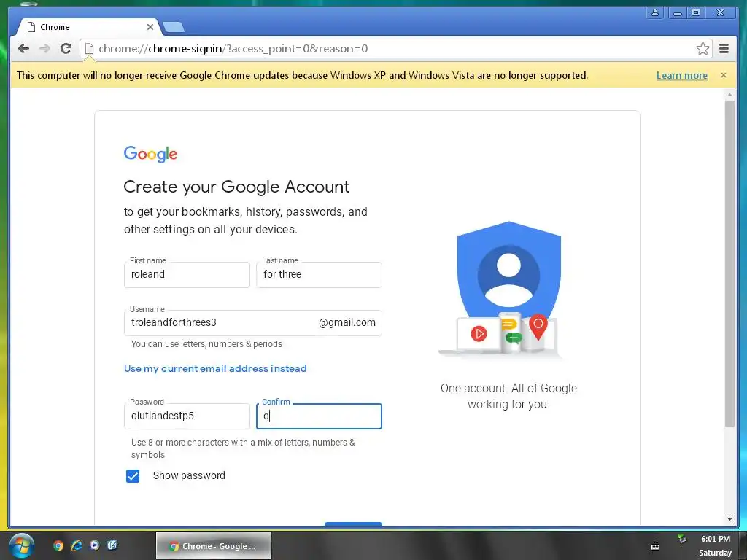Image resolution: width=747 pixels, height=560 pixels.
Task: Open Windows Media Player taskbar icon
Action: coord(94,545)
